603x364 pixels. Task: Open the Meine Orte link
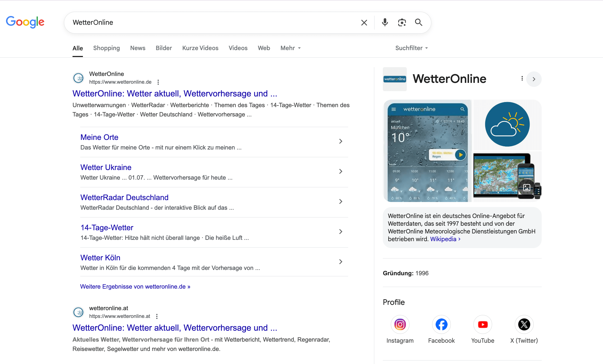(x=99, y=137)
